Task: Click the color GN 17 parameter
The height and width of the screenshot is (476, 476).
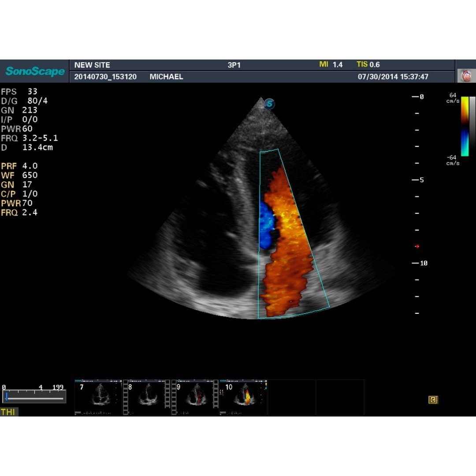Action: point(16,185)
